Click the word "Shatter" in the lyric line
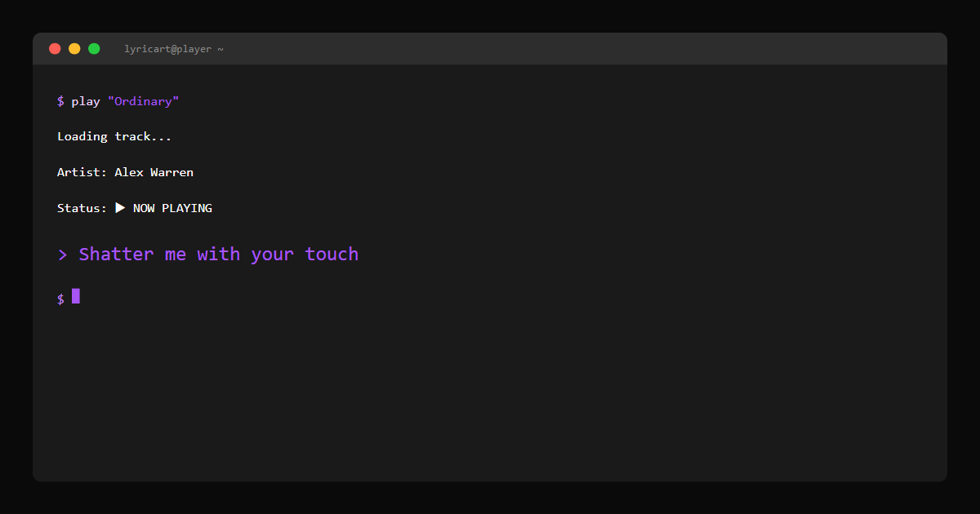 click(116, 255)
